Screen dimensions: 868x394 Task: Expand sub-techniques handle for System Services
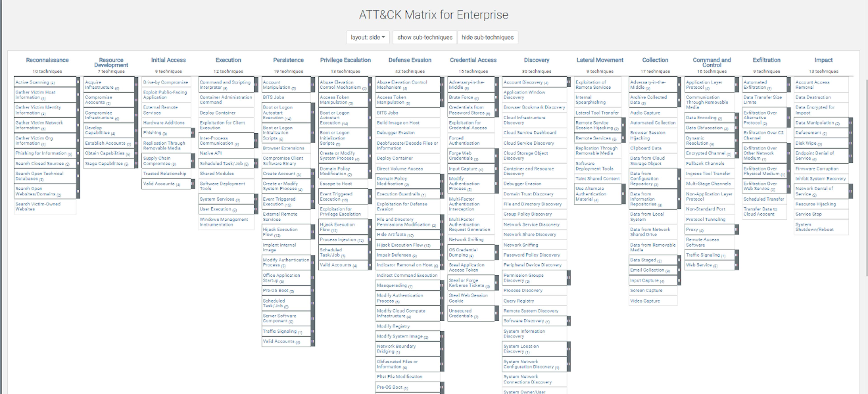tap(256, 199)
